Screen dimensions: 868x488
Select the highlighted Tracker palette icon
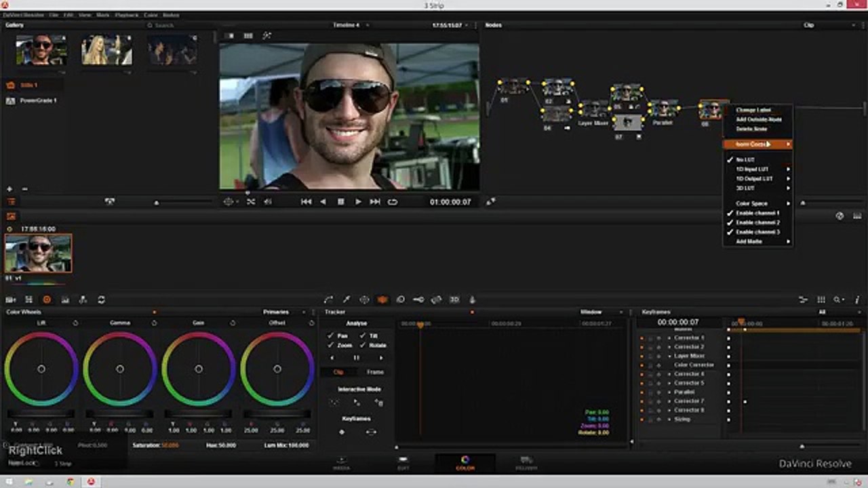click(x=382, y=300)
